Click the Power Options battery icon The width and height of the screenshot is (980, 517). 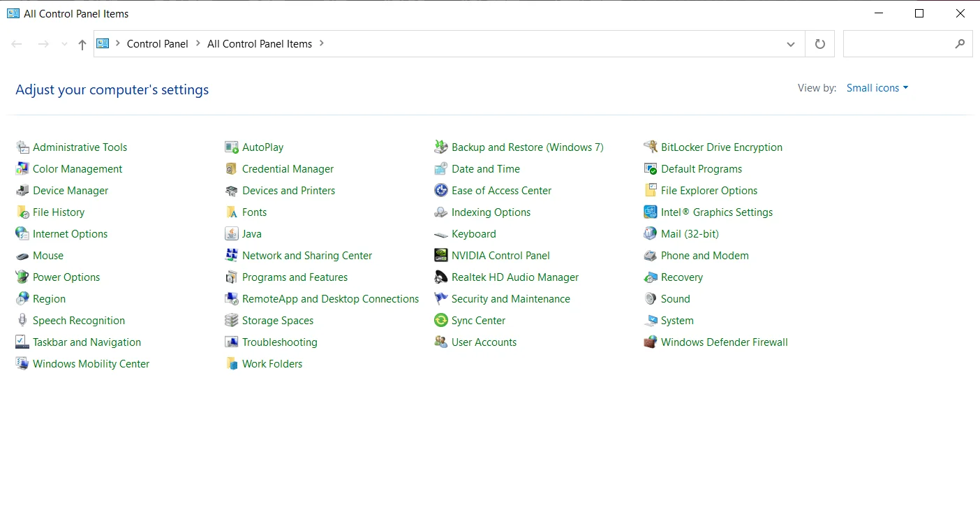point(22,277)
